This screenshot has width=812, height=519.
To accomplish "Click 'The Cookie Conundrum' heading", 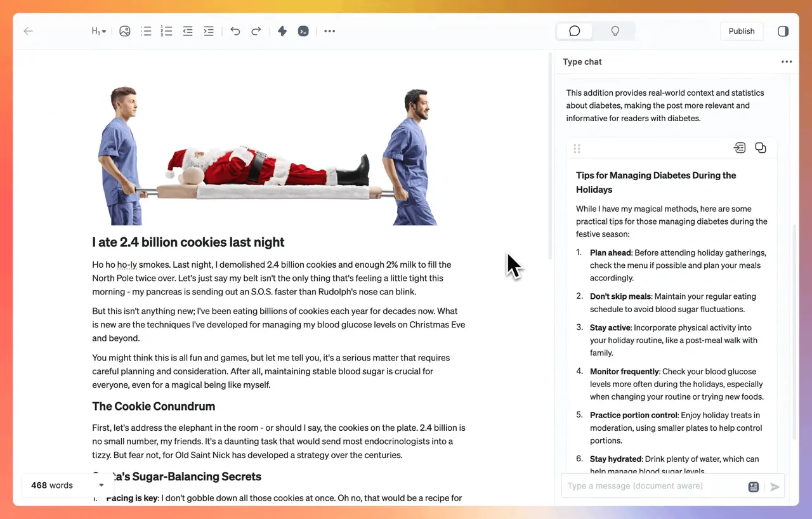I will click(x=154, y=406).
